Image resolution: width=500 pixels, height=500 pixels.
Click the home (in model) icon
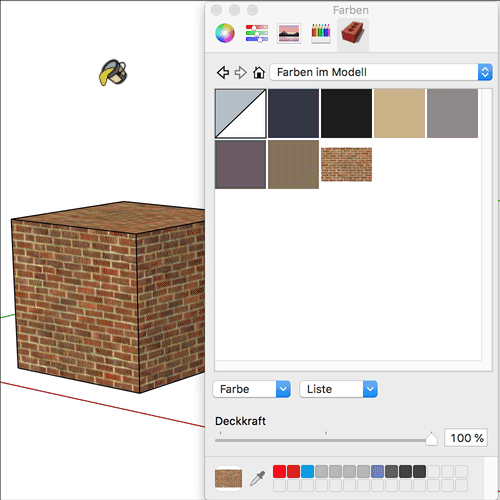259,72
